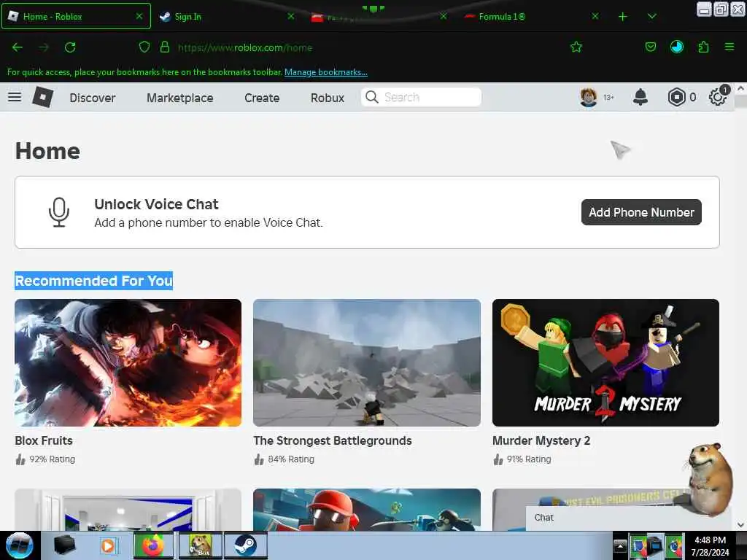Click the browser forward arrow

(x=44, y=47)
